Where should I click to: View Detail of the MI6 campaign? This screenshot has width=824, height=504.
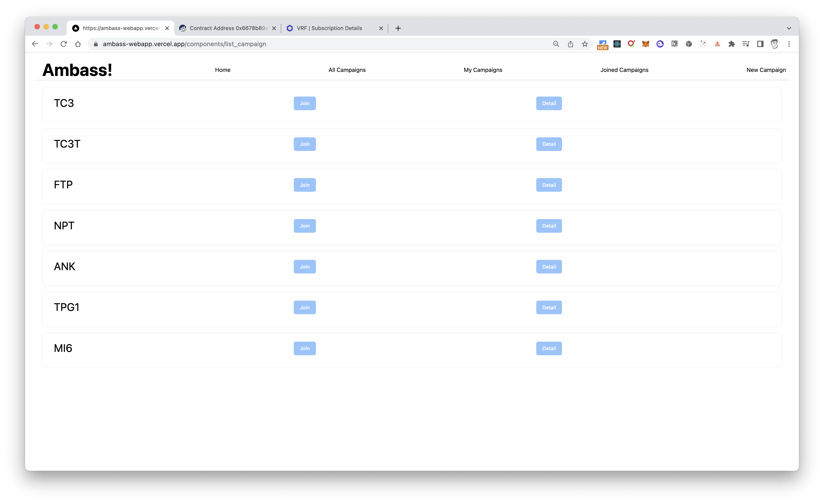549,348
